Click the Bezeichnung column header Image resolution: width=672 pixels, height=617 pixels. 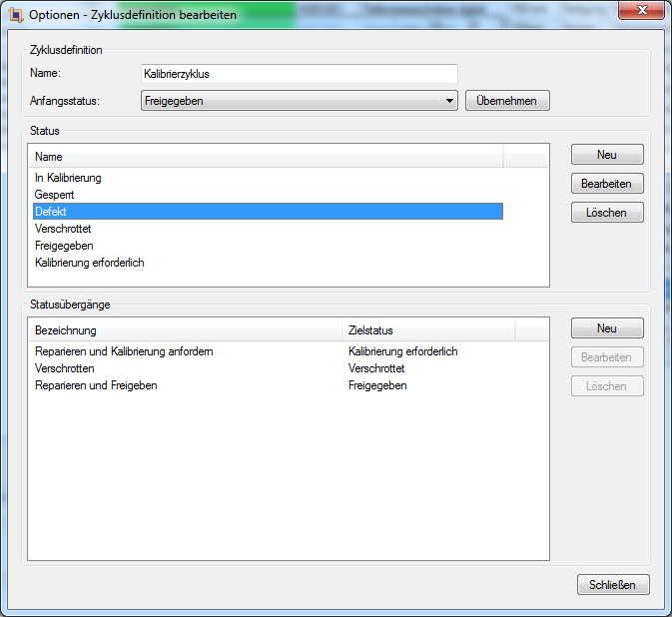[184, 330]
